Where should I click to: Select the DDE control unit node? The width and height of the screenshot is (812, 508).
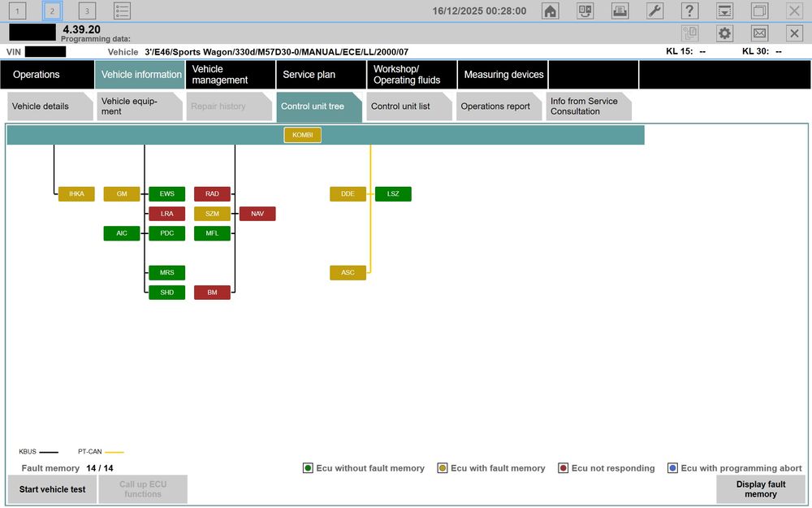(x=348, y=194)
